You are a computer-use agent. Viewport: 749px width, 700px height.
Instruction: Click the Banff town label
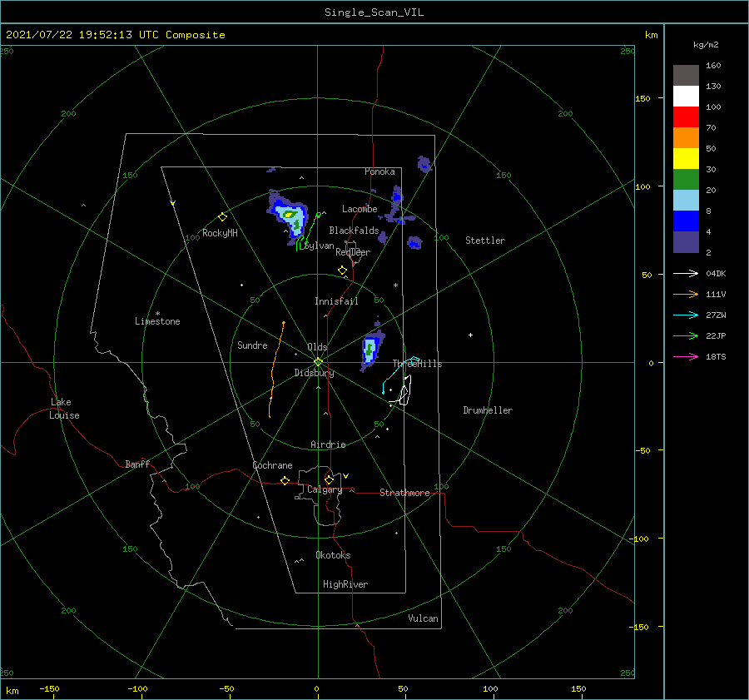click(137, 464)
